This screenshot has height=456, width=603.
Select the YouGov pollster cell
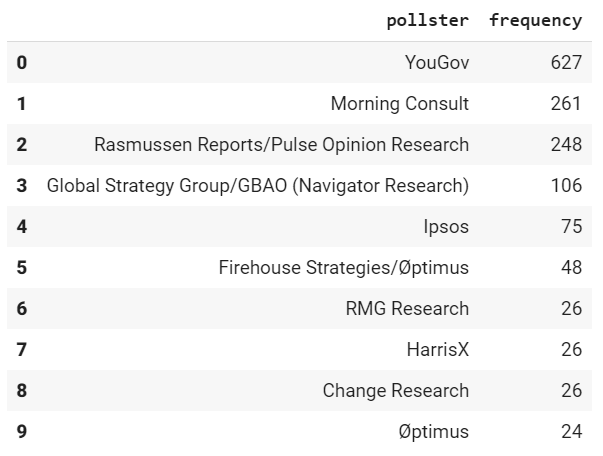tap(437, 62)
